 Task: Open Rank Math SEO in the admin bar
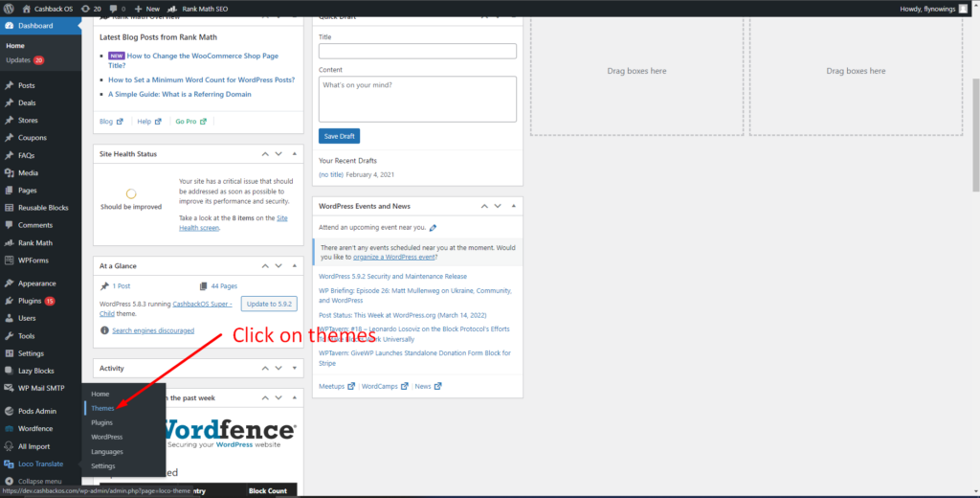(197, 9)
